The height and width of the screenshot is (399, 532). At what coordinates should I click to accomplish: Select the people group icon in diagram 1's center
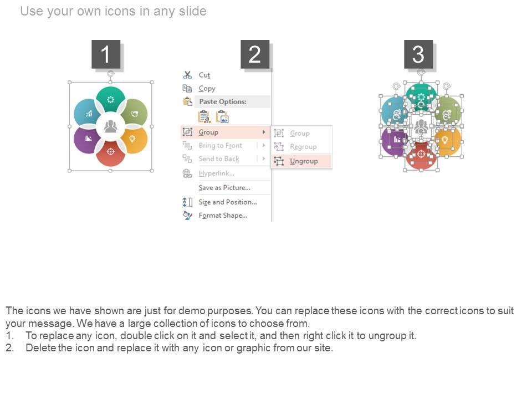pyautogui.click(x=110, y=126)
